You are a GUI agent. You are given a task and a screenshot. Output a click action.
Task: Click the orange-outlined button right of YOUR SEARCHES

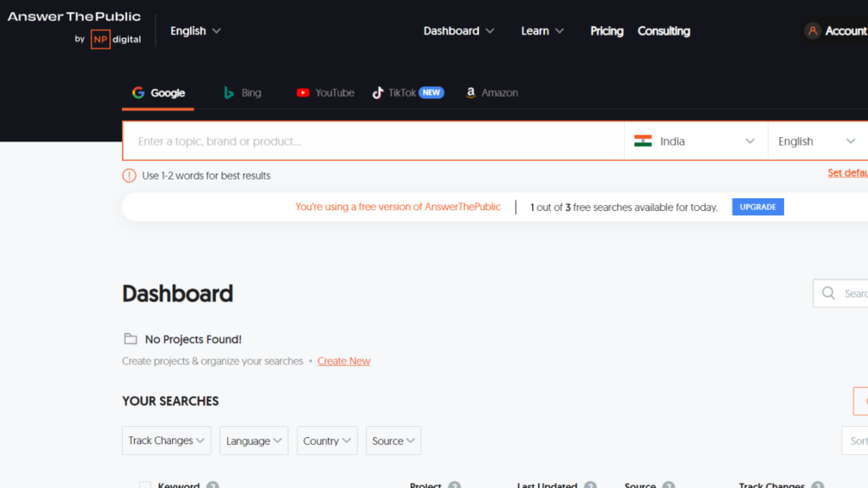[860, 401]
